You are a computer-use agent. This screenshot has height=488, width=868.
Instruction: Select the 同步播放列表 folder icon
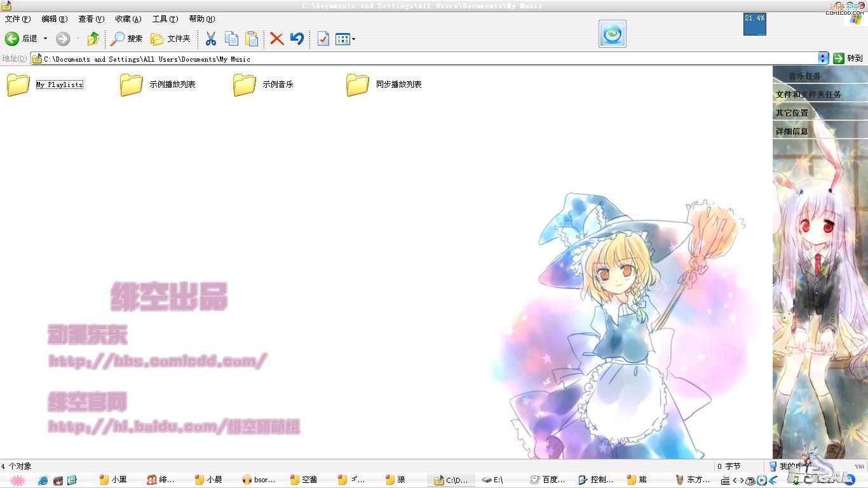click(358, 84)
